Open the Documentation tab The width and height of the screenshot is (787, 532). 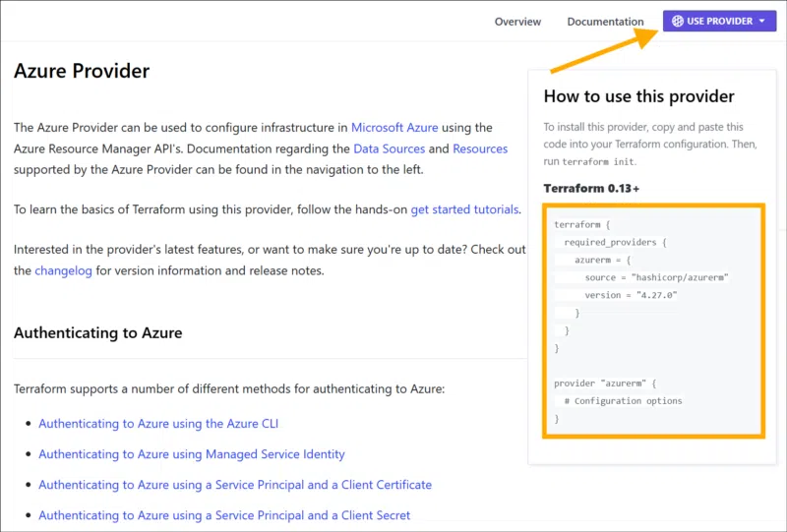pyautogui.click(x=605, y=22)
